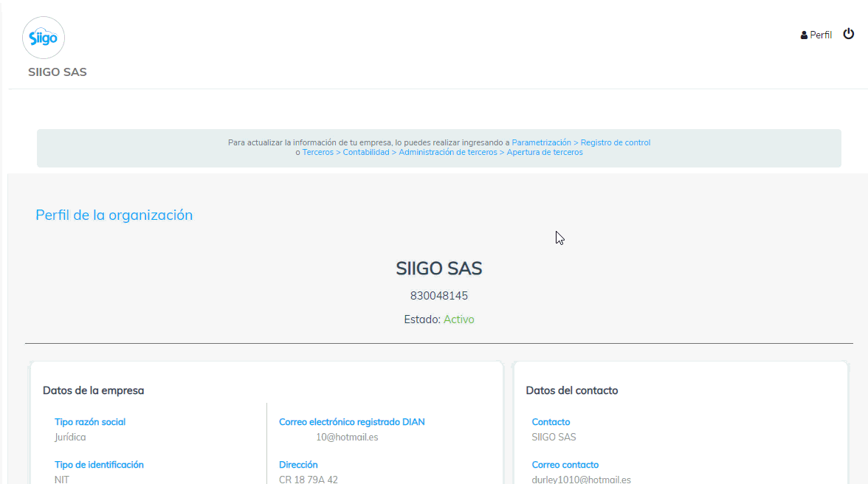Click the CR 18 79A 42 address
The height and width of the screenshot is (484, 868).
(309, 479)
